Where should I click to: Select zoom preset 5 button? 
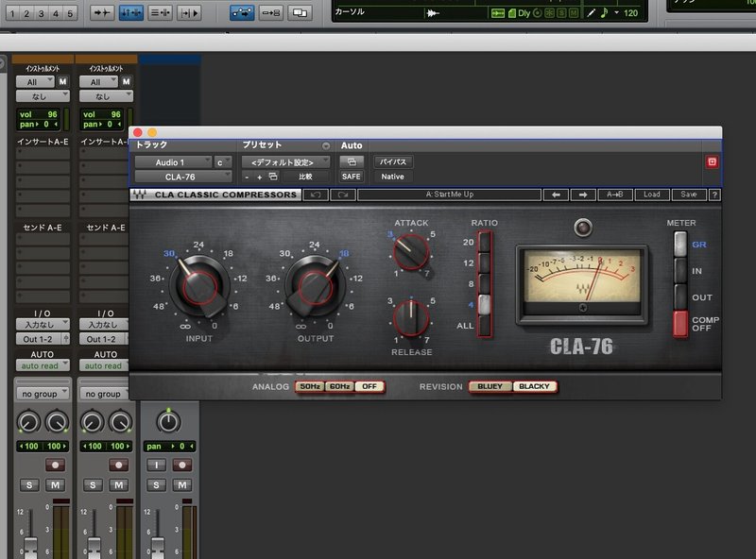pos(70,13)
